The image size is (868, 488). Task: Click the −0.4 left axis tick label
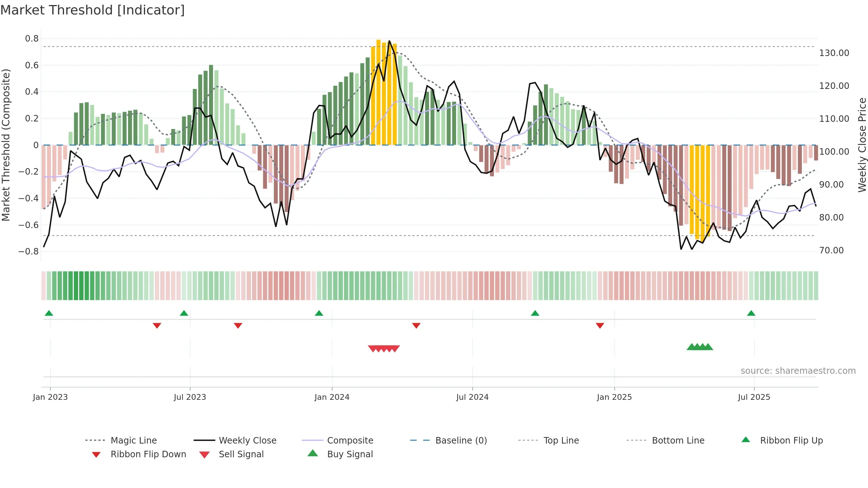[x=29, y=198]
